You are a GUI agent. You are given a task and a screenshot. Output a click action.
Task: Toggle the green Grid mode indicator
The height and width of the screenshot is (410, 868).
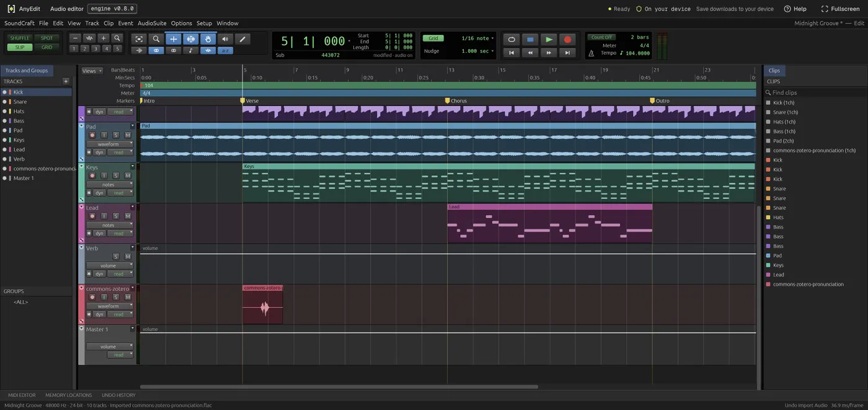click(x=433, y=38)
